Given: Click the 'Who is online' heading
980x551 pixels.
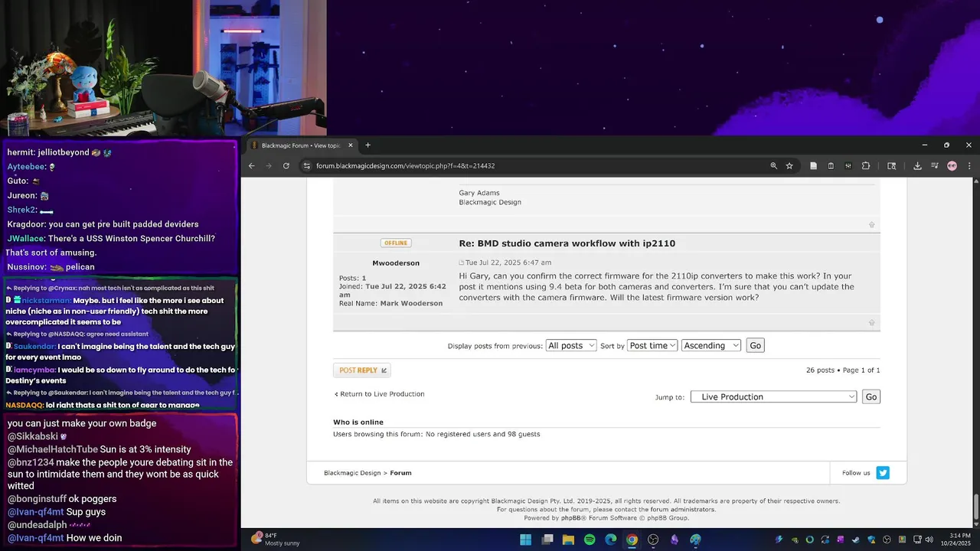Looking at the screenshot, I should [x=358, y=422].
